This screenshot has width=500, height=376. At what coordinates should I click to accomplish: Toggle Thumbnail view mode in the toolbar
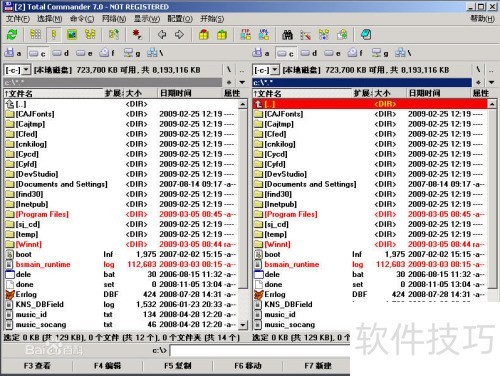(x=72, y=35)
